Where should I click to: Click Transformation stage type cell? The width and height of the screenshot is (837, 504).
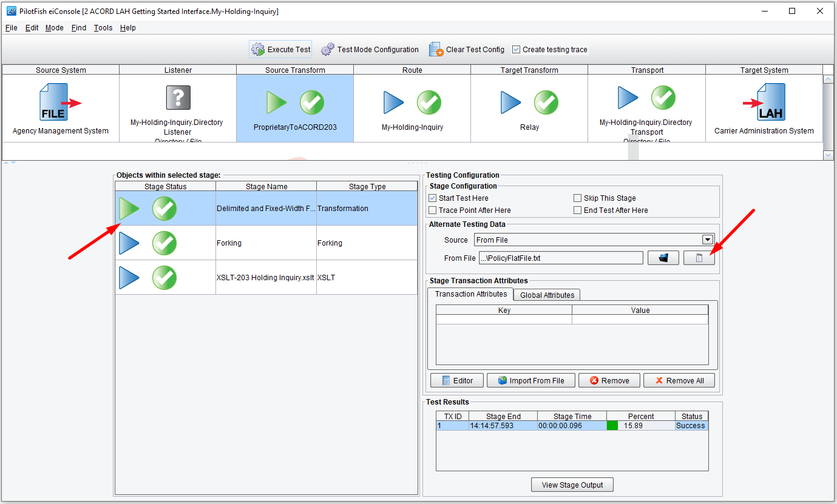point(367,209)
